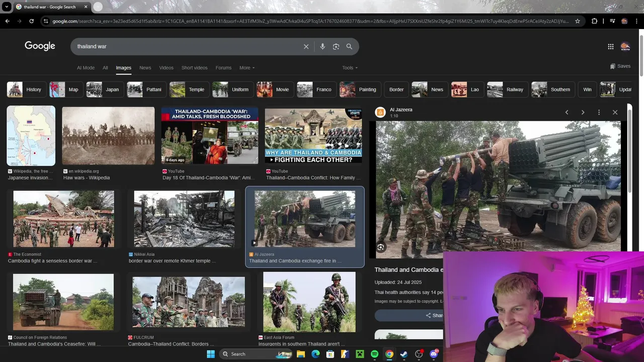This screenshot has width=644, height=362.
Task: Open Minecraft from taskbar
Action: [x=360, y=354]
